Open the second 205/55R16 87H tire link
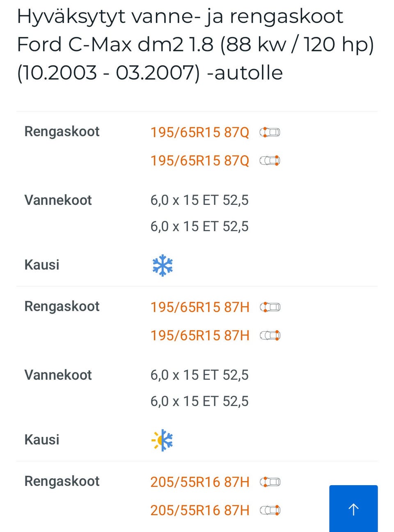 point(199,510)
